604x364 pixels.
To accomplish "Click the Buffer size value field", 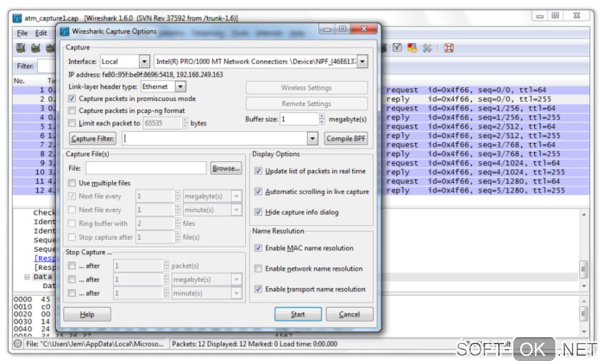I will point(299,120).
